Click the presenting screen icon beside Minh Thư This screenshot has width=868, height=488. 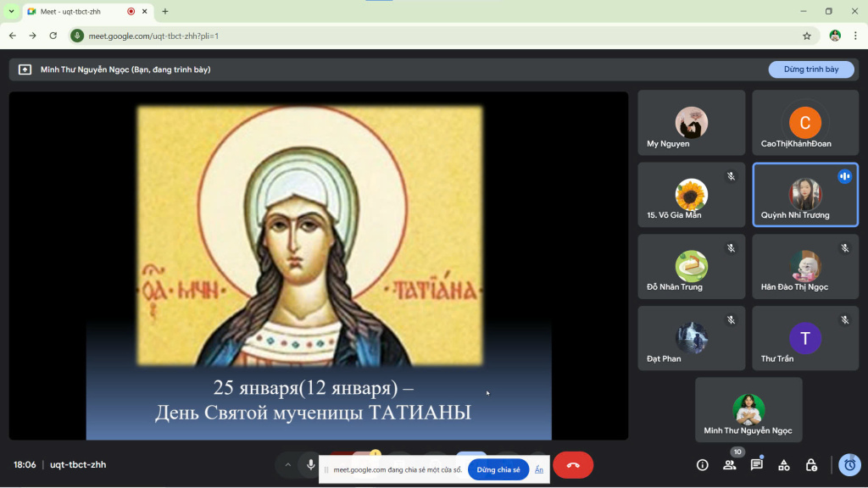point(25,69)
